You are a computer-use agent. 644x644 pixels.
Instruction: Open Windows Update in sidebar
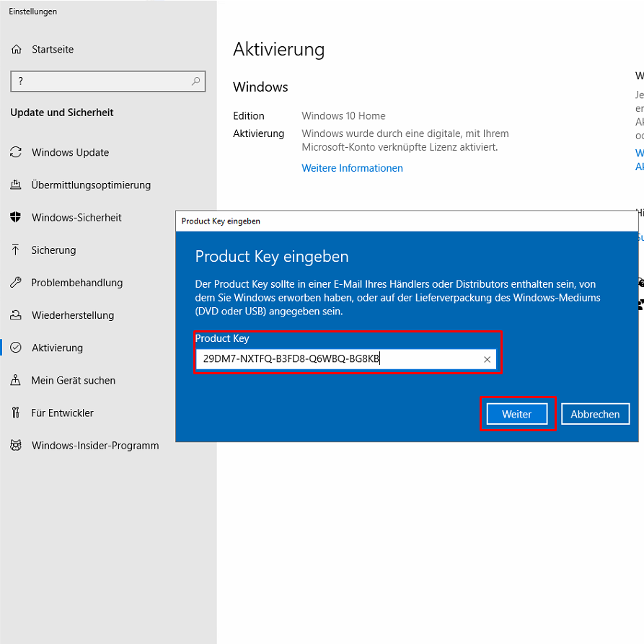pyautogui.click(x=70, y=152)
